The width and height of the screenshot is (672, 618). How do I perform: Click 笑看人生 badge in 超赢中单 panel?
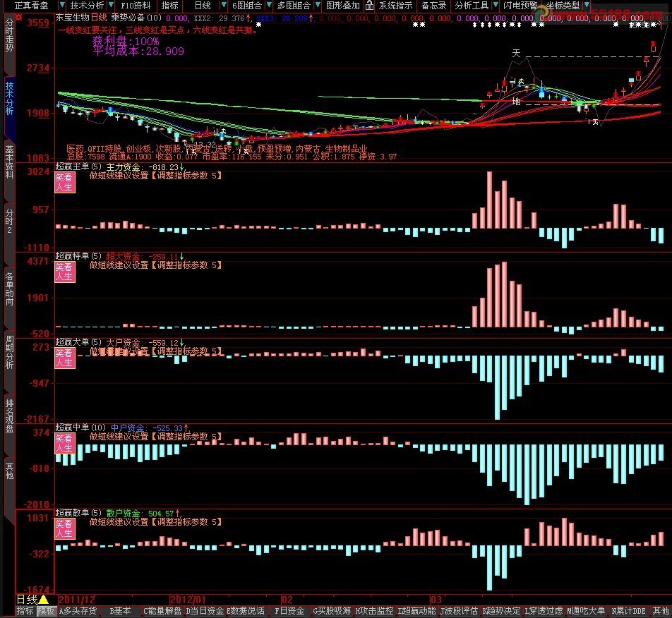65,443
